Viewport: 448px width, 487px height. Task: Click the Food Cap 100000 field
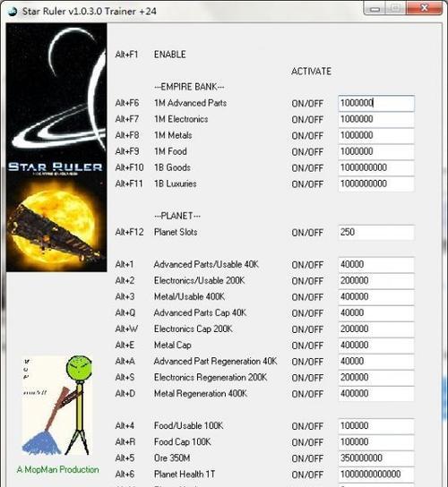point(376,442)
